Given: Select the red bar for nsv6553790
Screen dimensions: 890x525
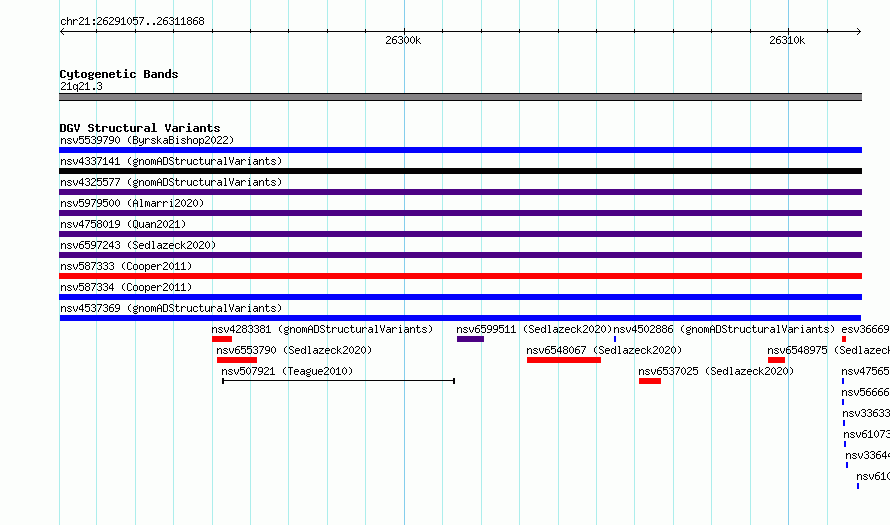Looking at the screenshot, I should [237, 360].
